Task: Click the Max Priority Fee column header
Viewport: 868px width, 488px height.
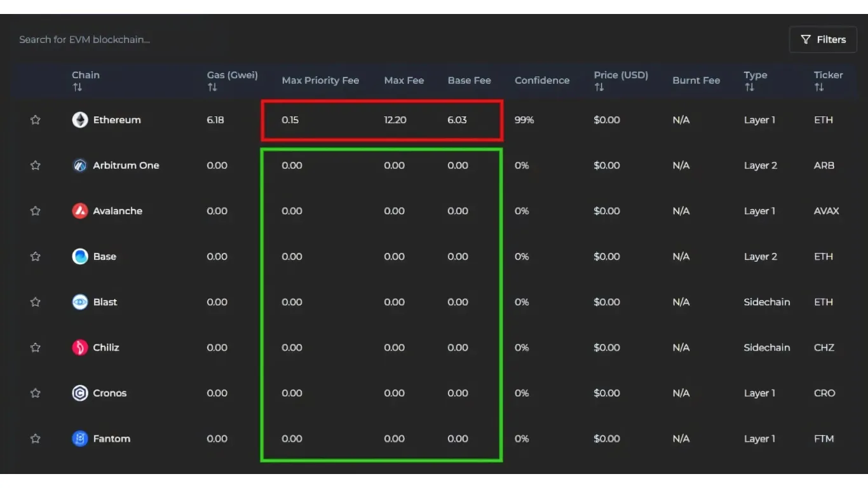Action: tap(320, 81)
